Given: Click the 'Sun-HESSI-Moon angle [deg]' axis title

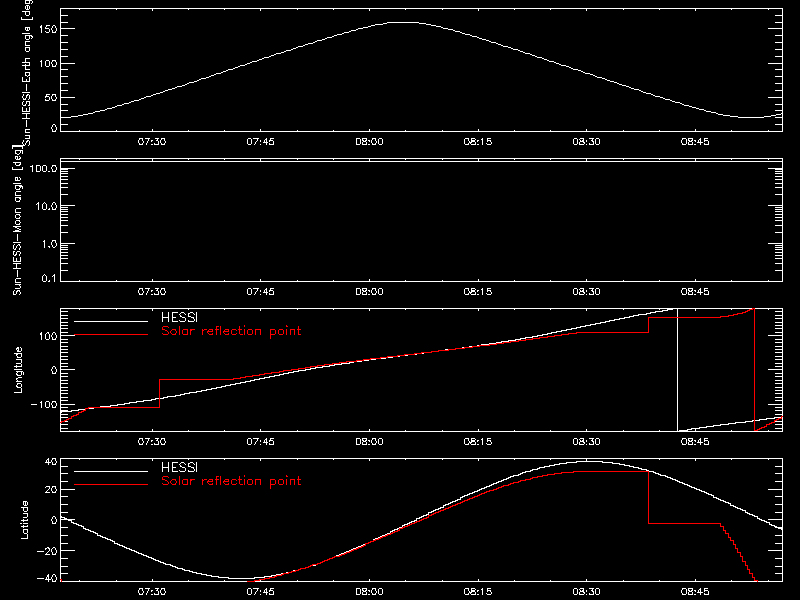Looking at the screenshot, I should point(18,220).
